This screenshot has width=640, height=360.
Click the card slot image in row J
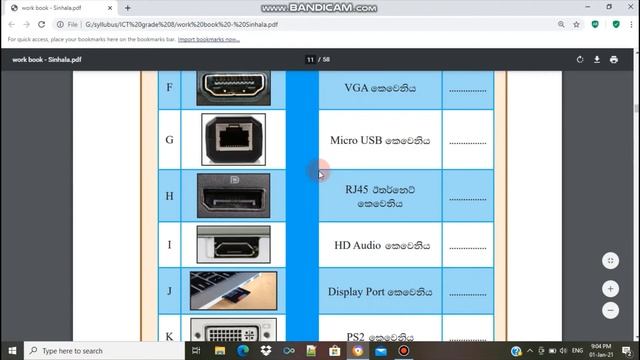point(233,291)
